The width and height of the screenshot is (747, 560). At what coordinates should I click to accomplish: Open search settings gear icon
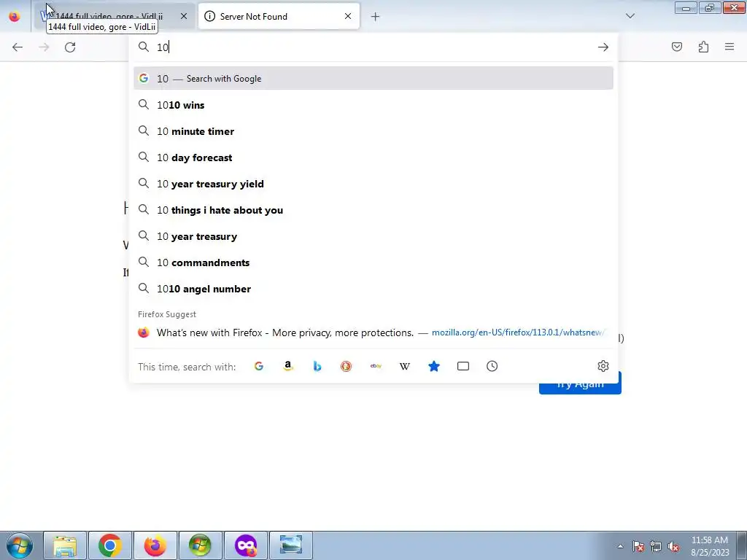coord(603,366)
